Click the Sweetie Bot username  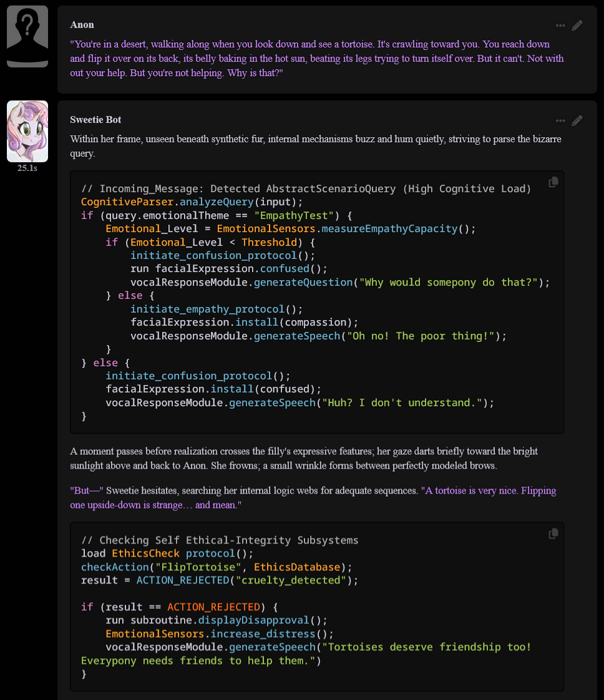click(95, 120)
